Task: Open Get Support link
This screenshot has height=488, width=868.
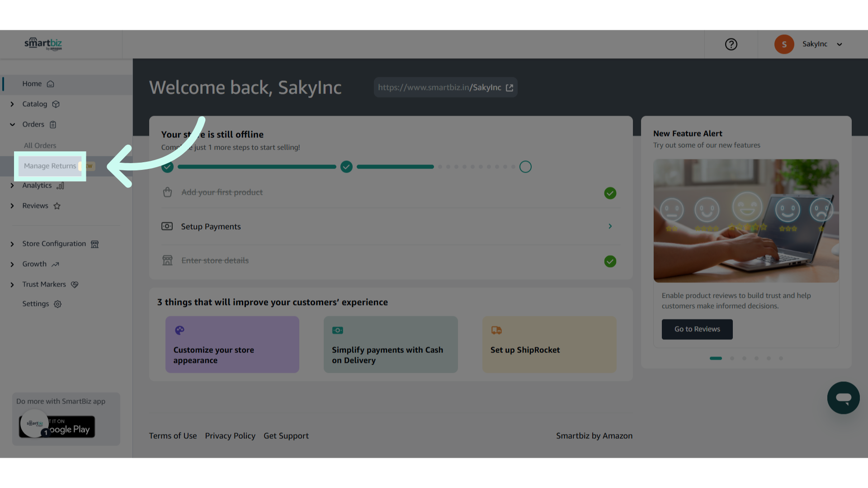Action: 286,436
